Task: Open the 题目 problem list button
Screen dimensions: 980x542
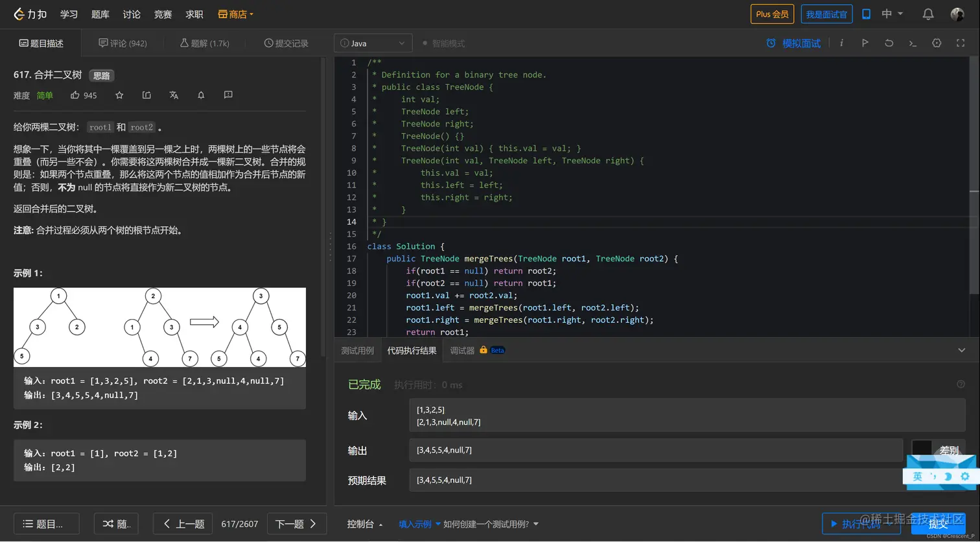Action: [x=47, y=524]
